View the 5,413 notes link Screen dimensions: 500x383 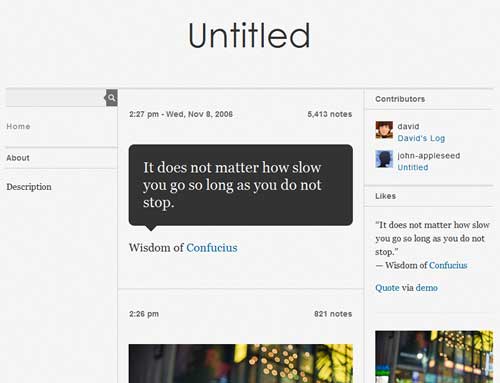pos(330,114)
